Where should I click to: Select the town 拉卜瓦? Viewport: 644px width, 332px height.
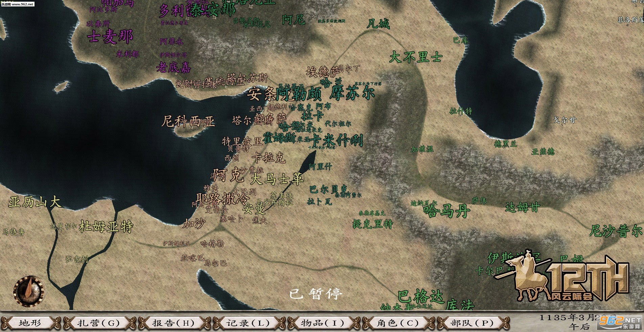[x=320, y=201]
